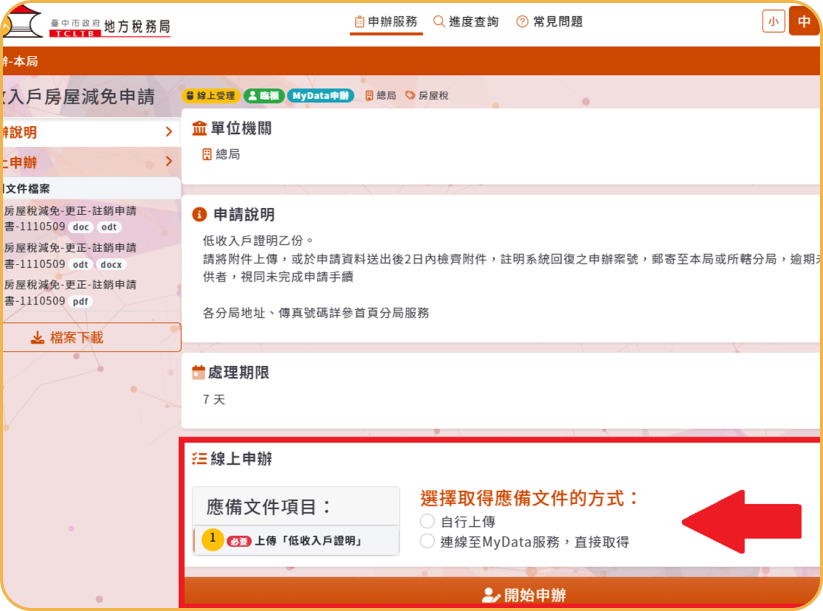Select 連線至MyData服務 radio option
823x611 pixels.
click(x=427, y=541)
